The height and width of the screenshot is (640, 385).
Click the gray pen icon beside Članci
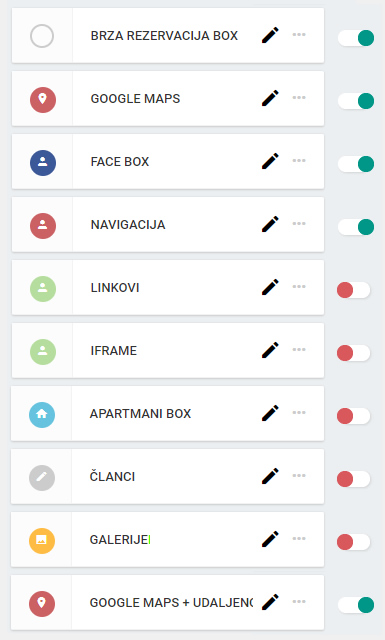click(x=42, y=477)
